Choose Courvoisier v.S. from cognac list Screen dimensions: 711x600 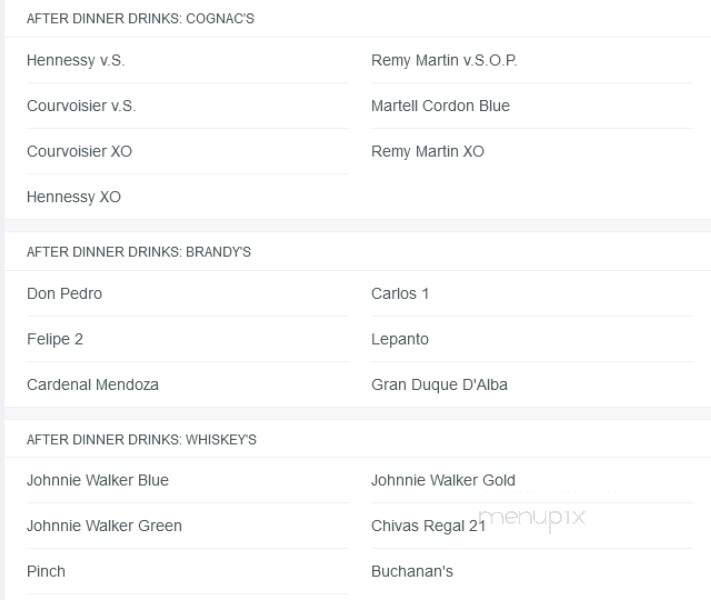(x=81, y=106)
